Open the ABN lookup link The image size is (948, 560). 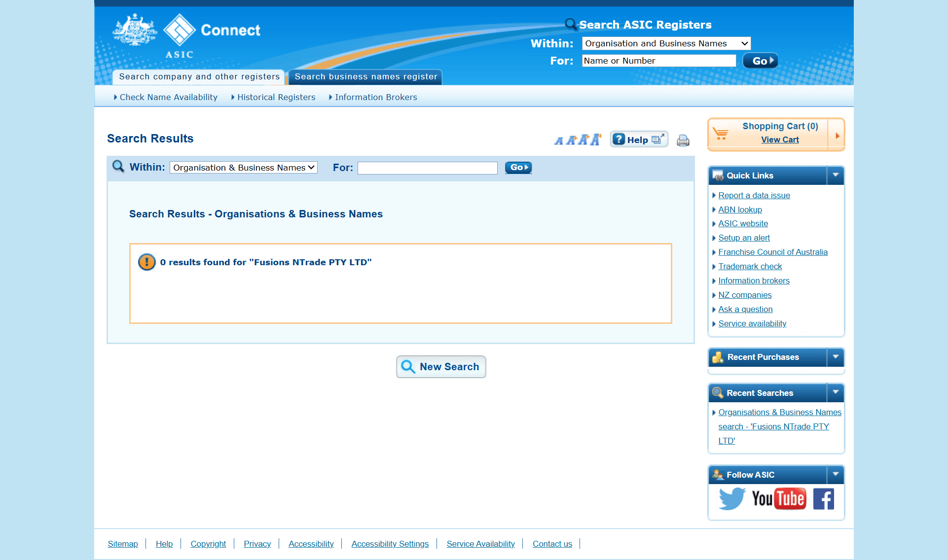(740, 210)
